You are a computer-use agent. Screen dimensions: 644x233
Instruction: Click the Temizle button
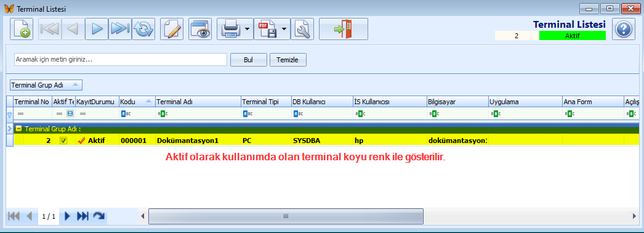click(288, 60)
